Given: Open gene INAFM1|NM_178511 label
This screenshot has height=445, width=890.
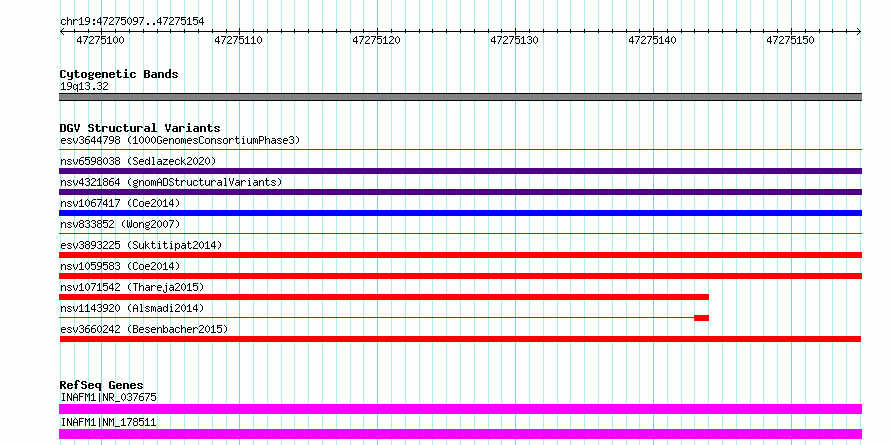Looking at the screenshot, I should 108,422.
